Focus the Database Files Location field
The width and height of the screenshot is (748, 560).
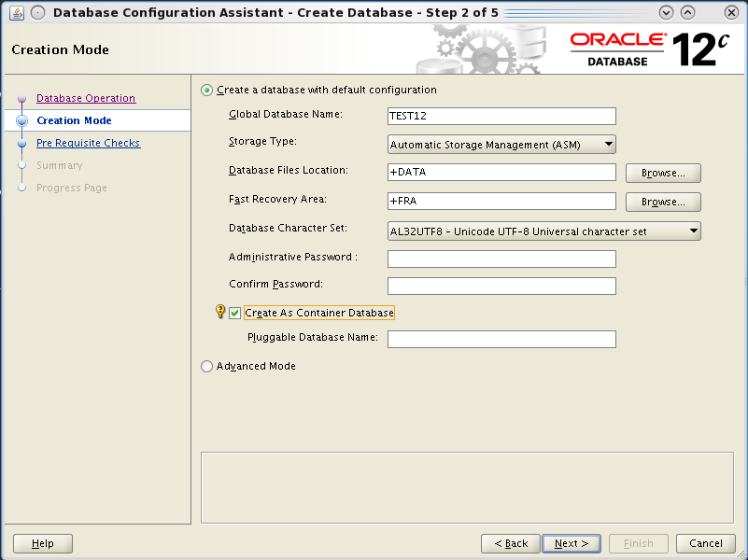tap(501, 173)
